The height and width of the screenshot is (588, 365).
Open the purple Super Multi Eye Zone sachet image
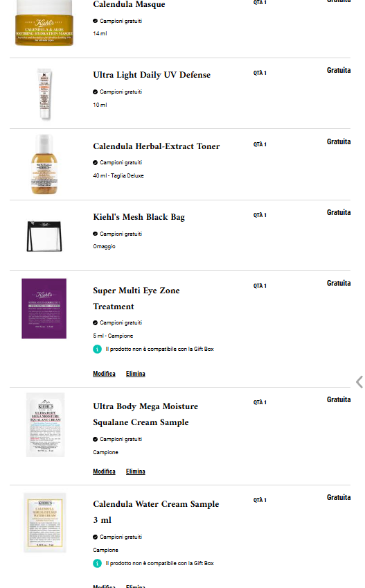click(44, 309)
